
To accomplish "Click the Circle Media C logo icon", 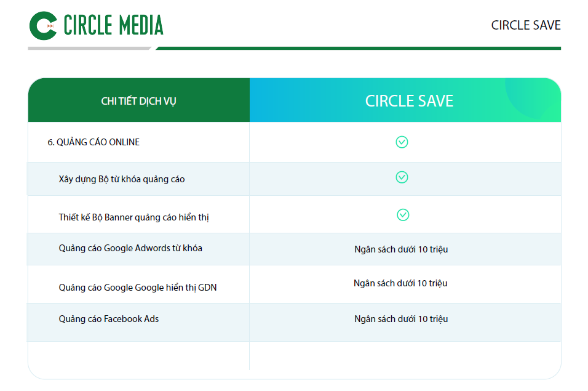I will (x=43, y=25).
